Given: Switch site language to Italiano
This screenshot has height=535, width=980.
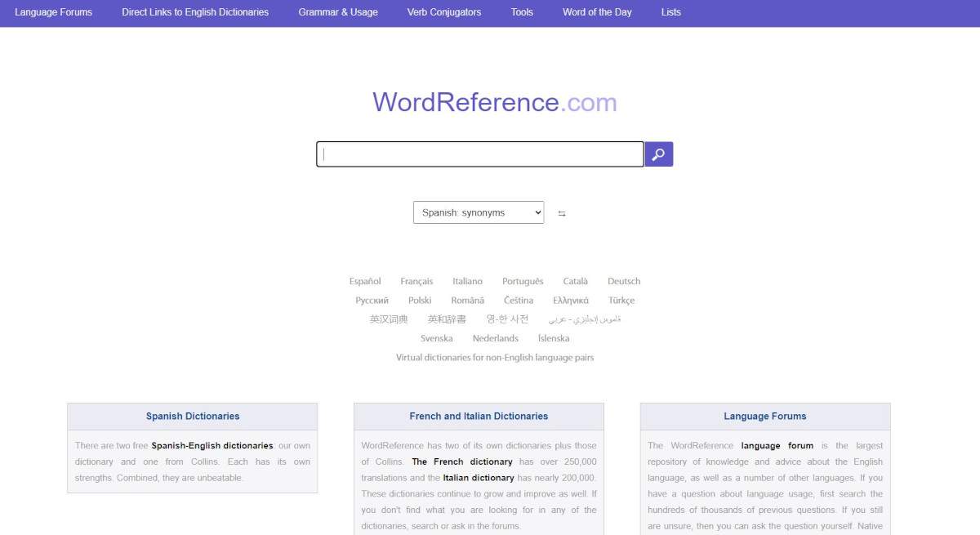Looking at the screenshot, I should pyautogui.click(x=468, y=281).
